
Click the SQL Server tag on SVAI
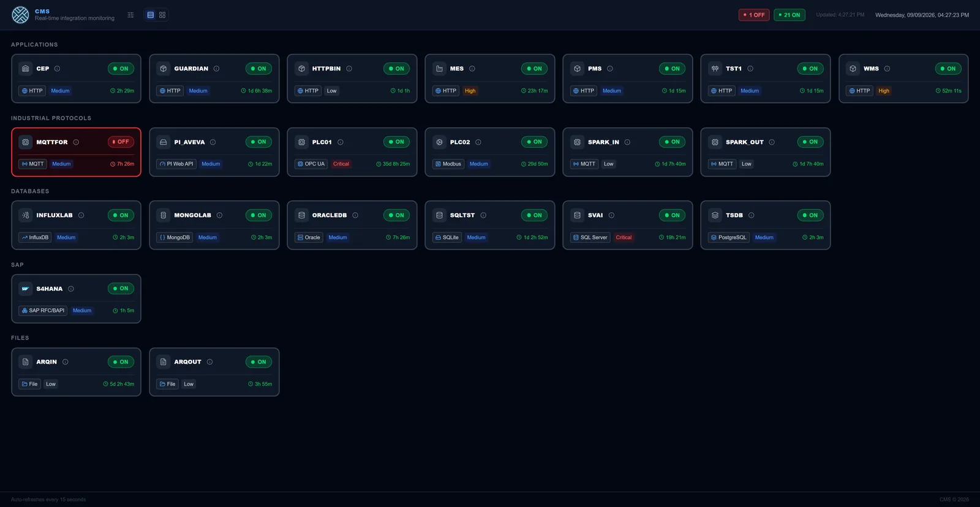590,237
